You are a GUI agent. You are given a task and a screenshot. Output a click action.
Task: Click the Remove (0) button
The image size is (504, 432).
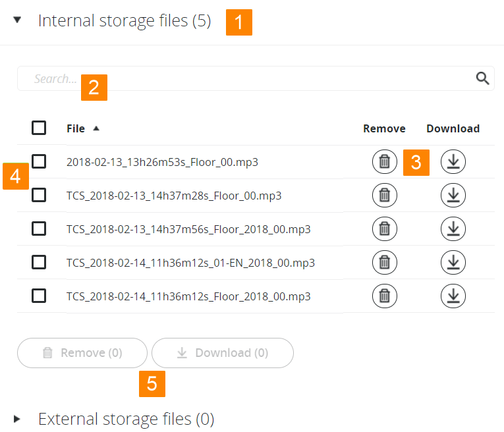(82, 353)
